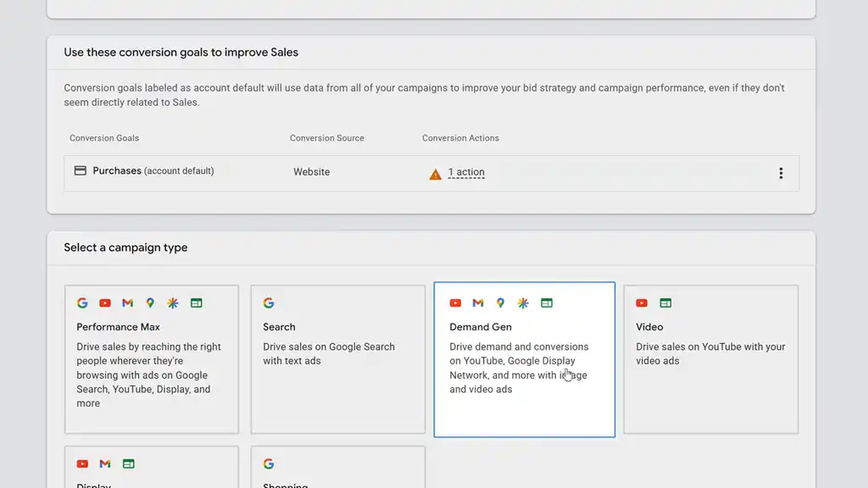Pick the Video campaign type card
Viewport: 868px width, 488px height.
[x=711, y=359]
